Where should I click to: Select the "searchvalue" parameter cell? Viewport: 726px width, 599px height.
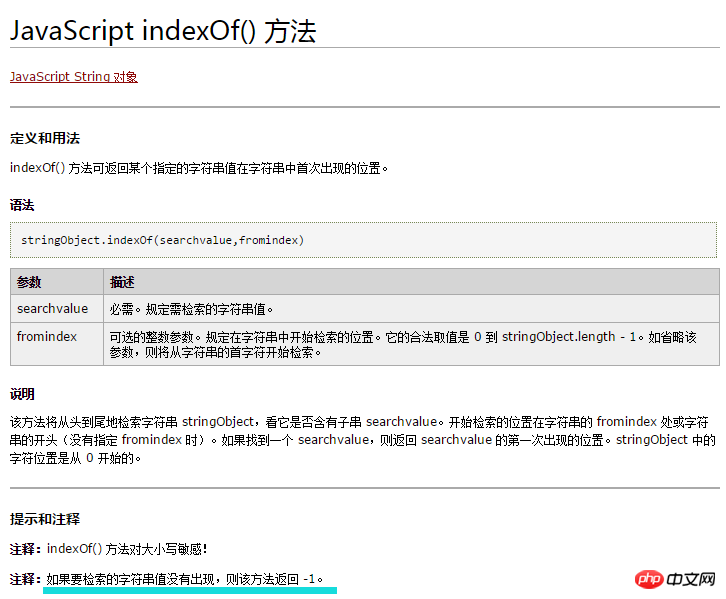tap(52, 309)
